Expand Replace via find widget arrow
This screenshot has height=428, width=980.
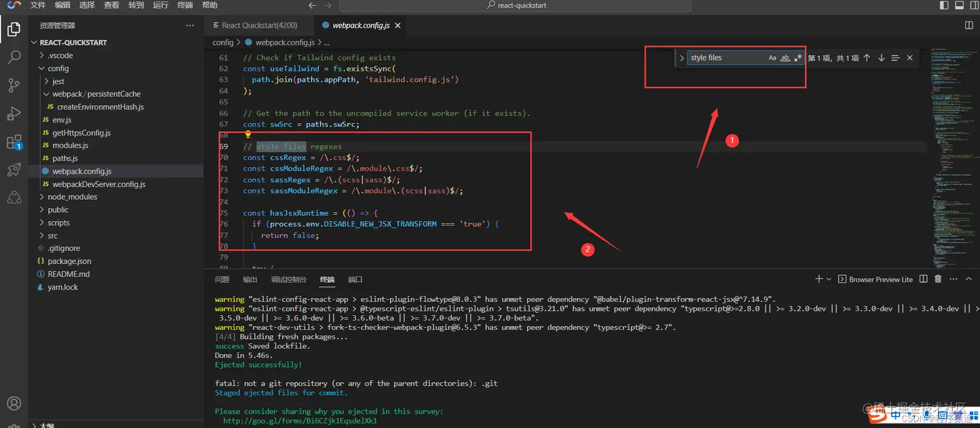coord(682,58)
